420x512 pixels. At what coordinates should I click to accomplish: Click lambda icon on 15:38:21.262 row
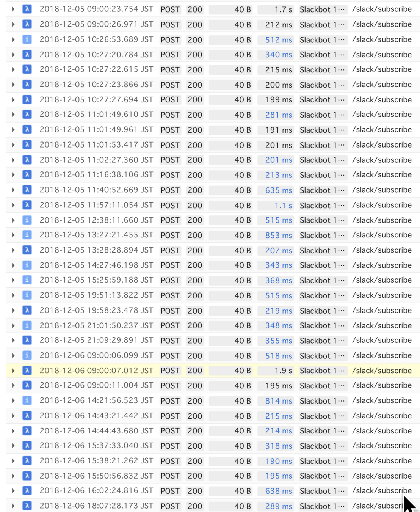point(27,461)
